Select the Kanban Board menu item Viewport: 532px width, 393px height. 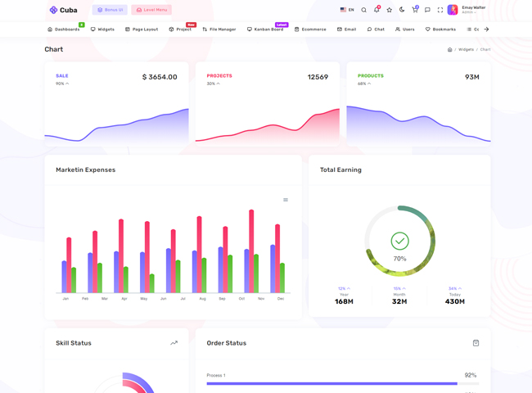[x=265, y=29]
